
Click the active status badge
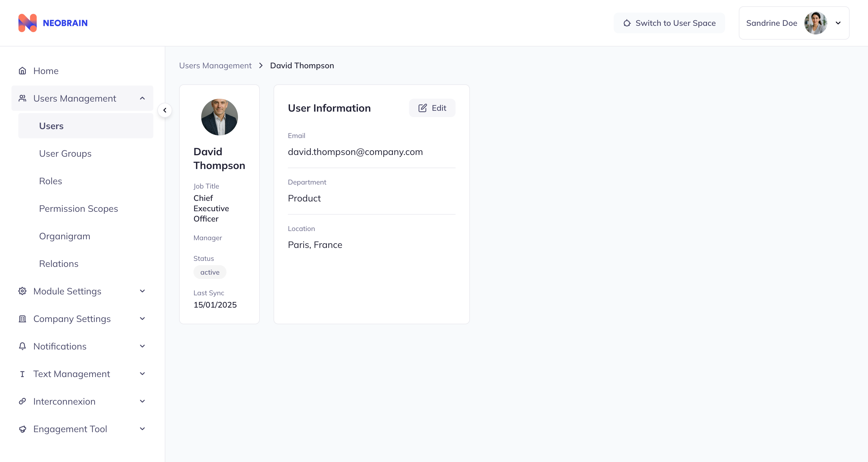pyautogui.click(x=210, y=272)
